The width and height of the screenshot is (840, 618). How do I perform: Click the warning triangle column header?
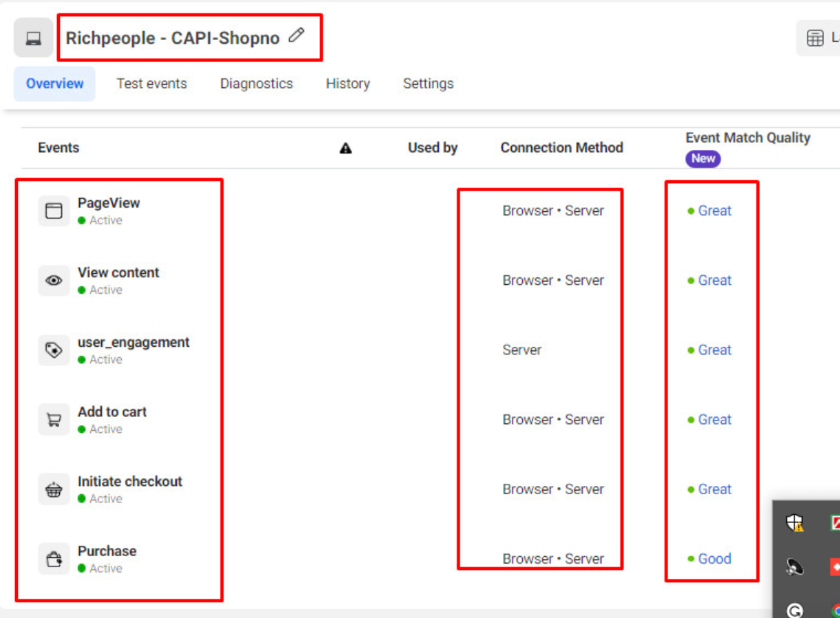tap(345, 148)
